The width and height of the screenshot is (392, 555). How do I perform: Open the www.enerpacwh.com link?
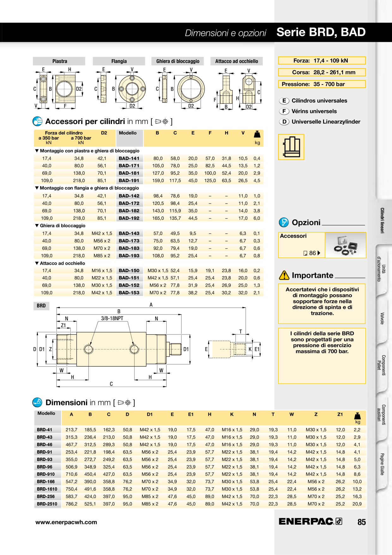[66, 522]
